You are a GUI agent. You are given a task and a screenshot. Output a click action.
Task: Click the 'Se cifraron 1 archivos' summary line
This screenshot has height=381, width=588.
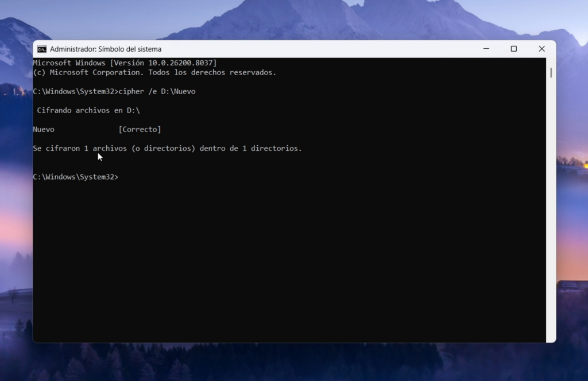(x=167, y=149)
